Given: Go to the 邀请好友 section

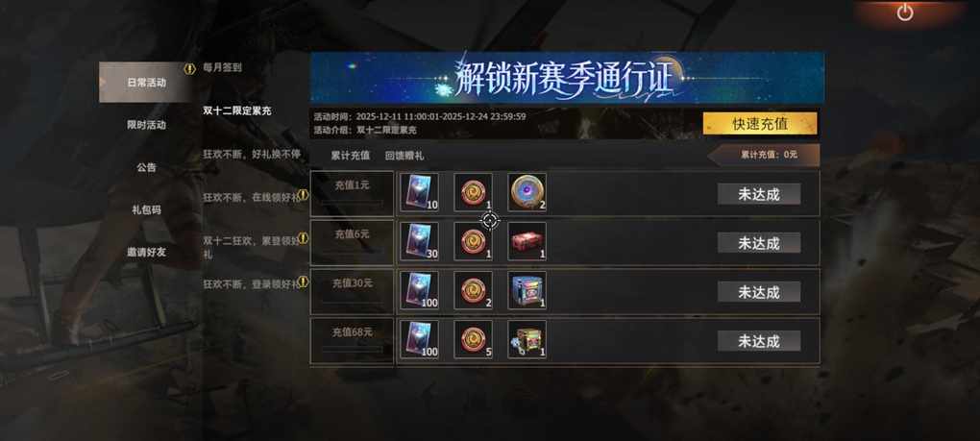Looking at the screenshot, I should click(x=147, y=253).
